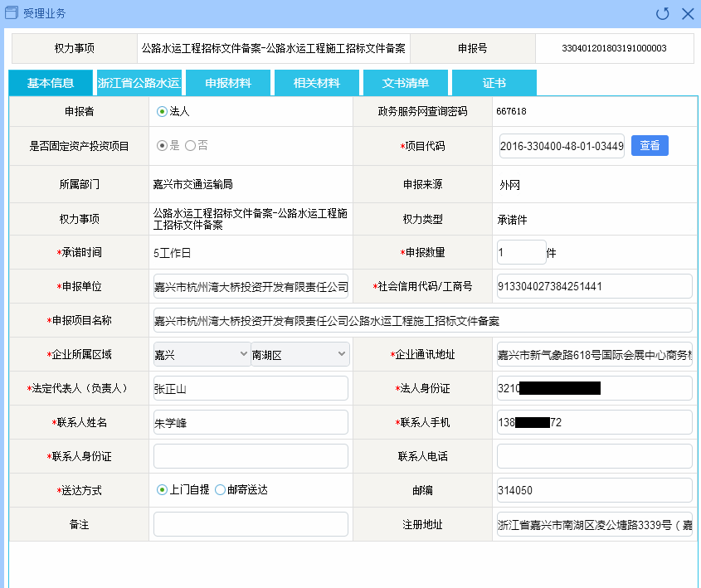The width and height of the screenshot is (701, 588).
Task: Click the window icon beside 受理业务 title
Action: click(x=12, y=13)
